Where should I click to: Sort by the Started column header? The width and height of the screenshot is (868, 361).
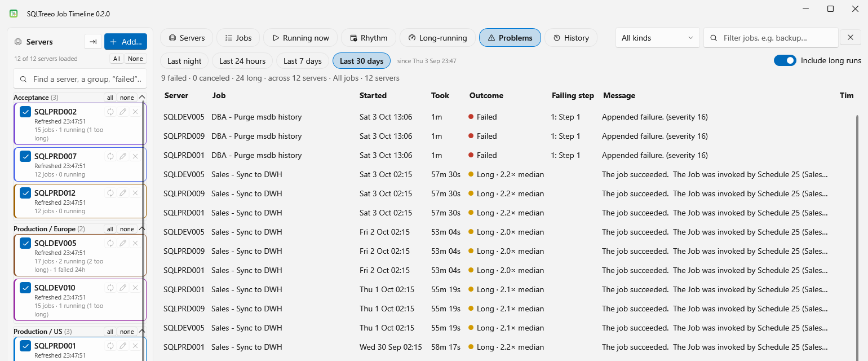373,95
